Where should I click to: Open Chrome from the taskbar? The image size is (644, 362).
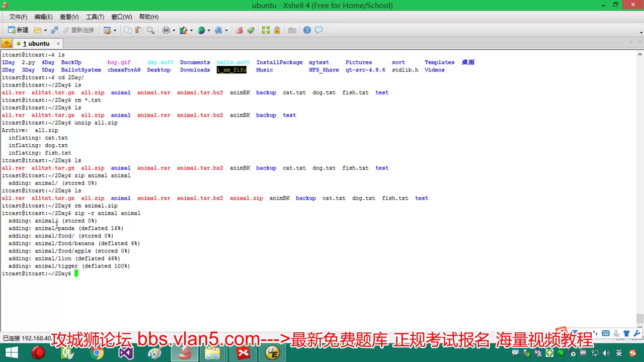point(97,353)
